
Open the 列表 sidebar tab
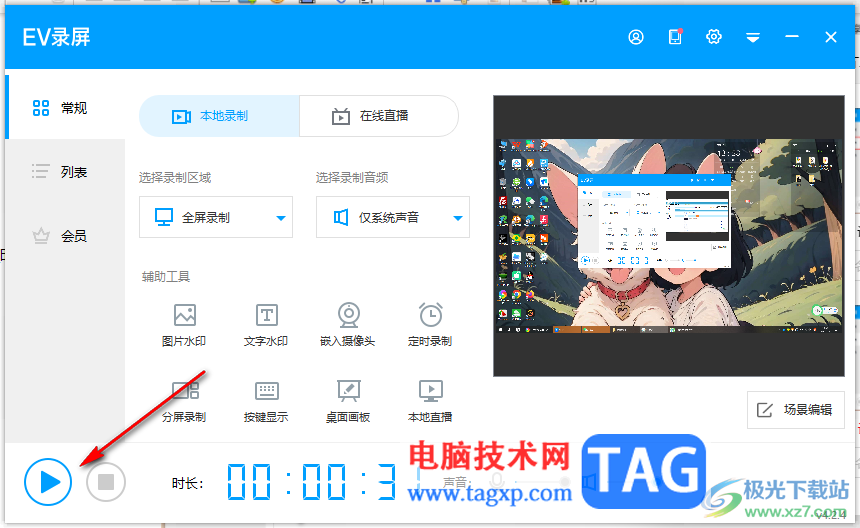click(66, 172)
